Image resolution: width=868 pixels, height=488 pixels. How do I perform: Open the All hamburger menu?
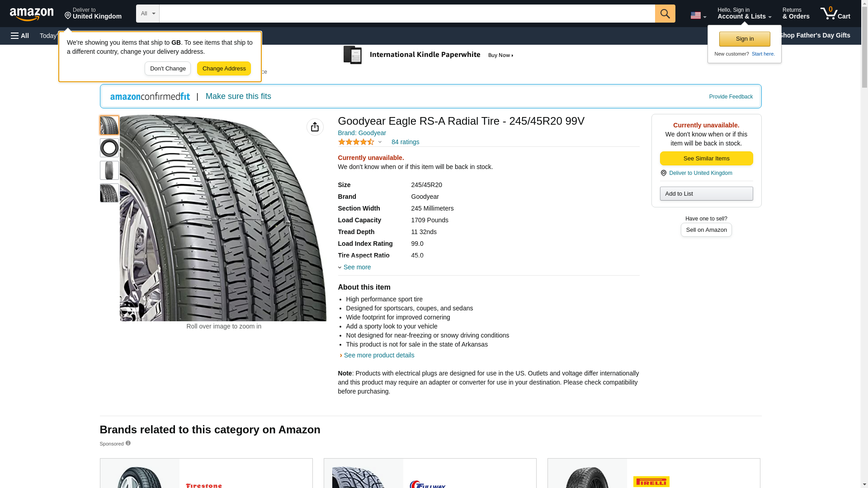[x=20, y=36]
